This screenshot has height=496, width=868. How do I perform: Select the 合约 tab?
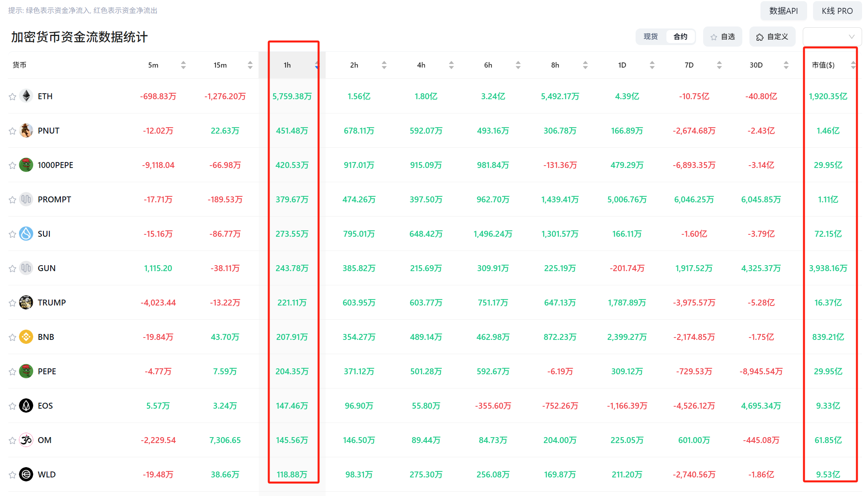click(680, 37)
